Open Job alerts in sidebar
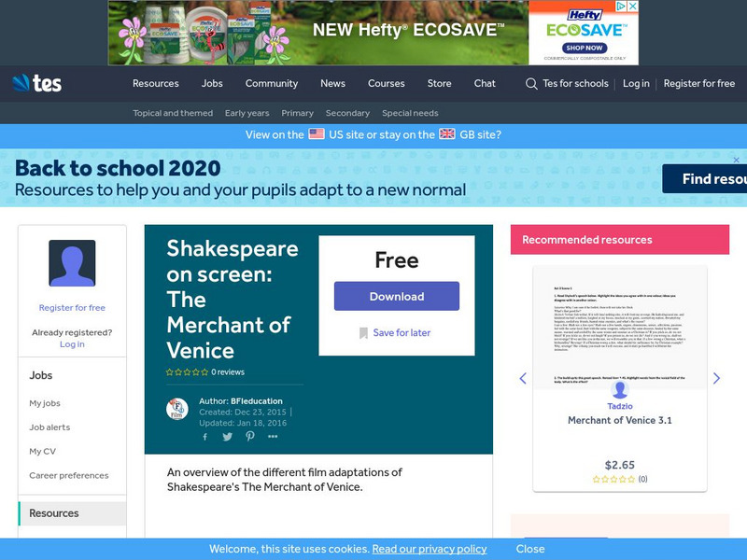This screenshot has width=747, height=560. pos(49,427)
